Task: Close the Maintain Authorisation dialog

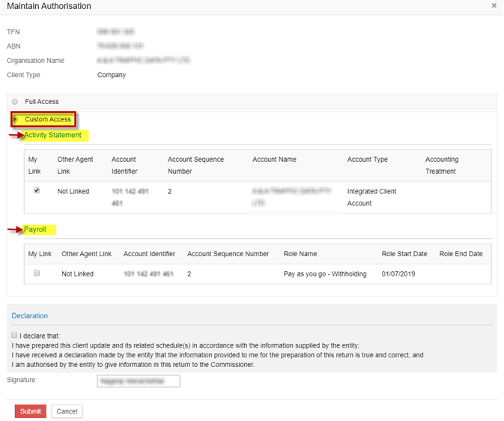Action: [x=494, y=6]
